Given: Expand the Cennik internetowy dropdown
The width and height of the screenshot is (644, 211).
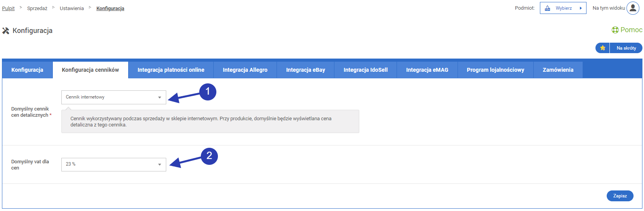Looking at the screenshot, I should [x=159, y=97].
